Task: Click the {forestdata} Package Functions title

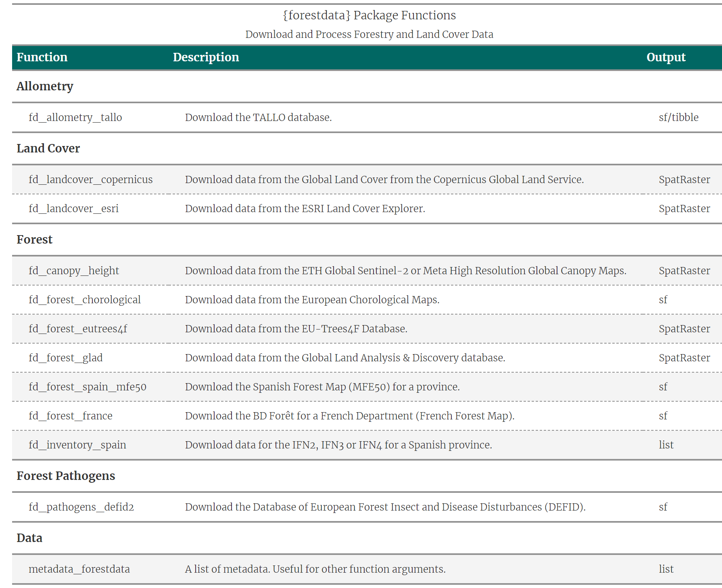Action: point(369,15)
